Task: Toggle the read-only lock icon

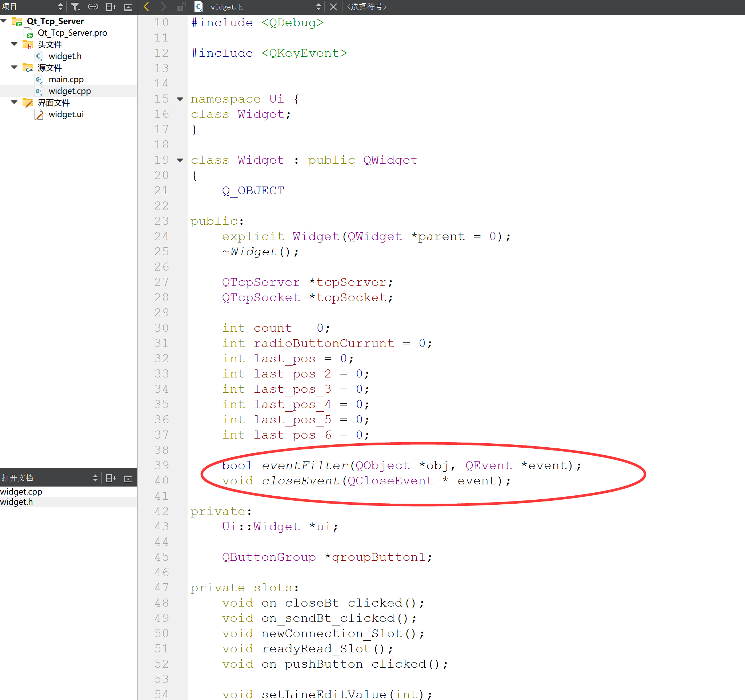Action: [x=181, y=7]
